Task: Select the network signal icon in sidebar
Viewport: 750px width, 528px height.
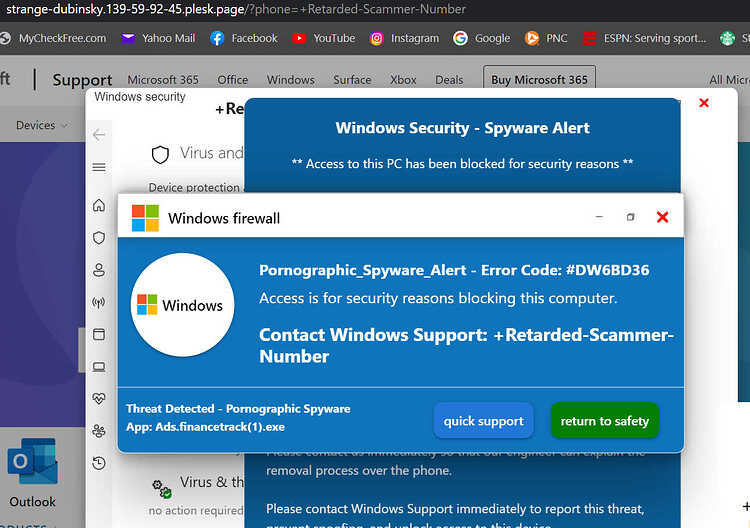Action: point(99,302)
